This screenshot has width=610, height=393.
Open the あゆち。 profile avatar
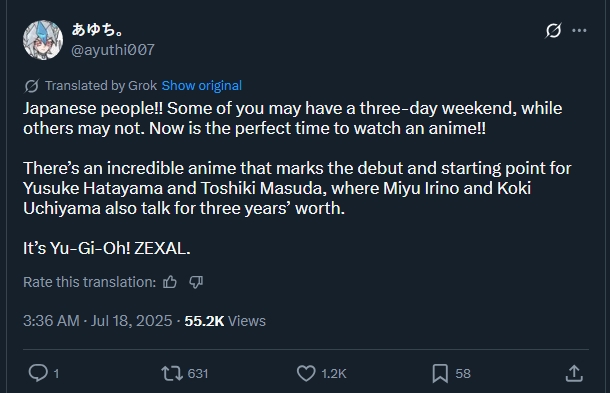(x=43, y=40)
